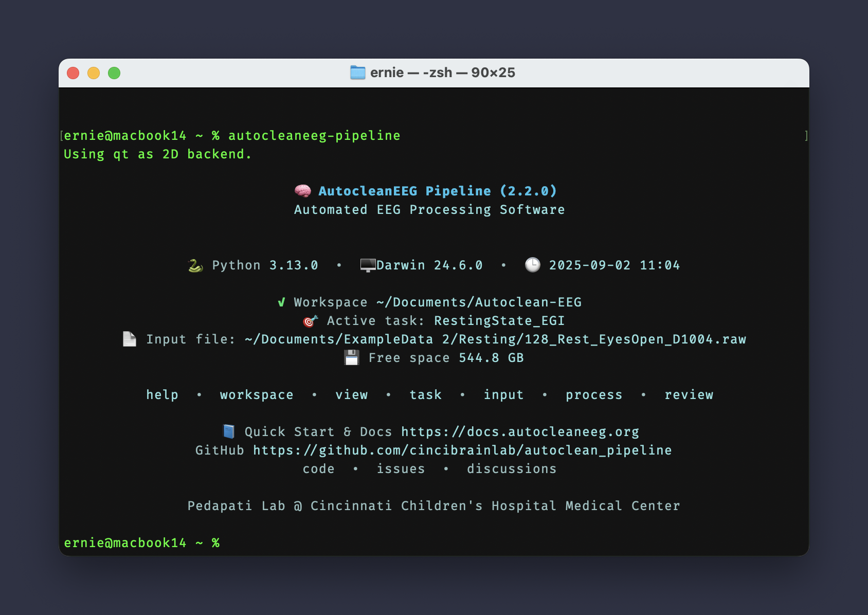Click the '2025-09-02 11:04' timestamp
Image resolution: width=868 pixels, height=615 pixels.
pos(614,265)
